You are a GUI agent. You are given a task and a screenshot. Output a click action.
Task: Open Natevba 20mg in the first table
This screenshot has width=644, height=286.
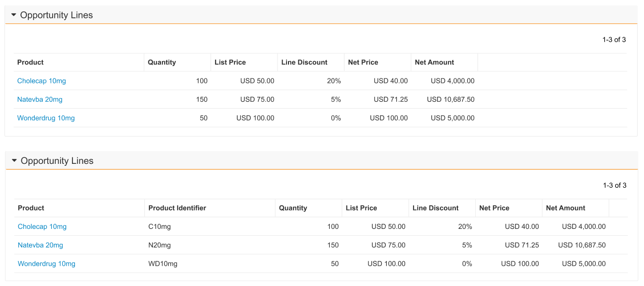click(40, 99)
